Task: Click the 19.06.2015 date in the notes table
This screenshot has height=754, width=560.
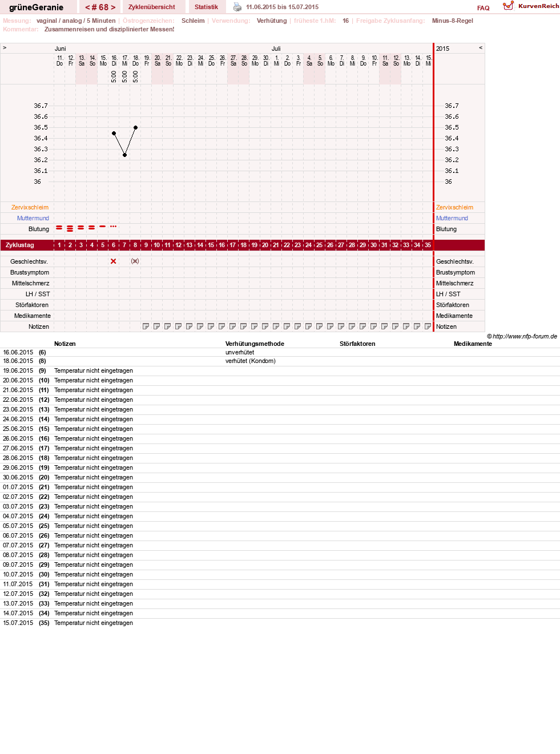Action: (18, 370)
